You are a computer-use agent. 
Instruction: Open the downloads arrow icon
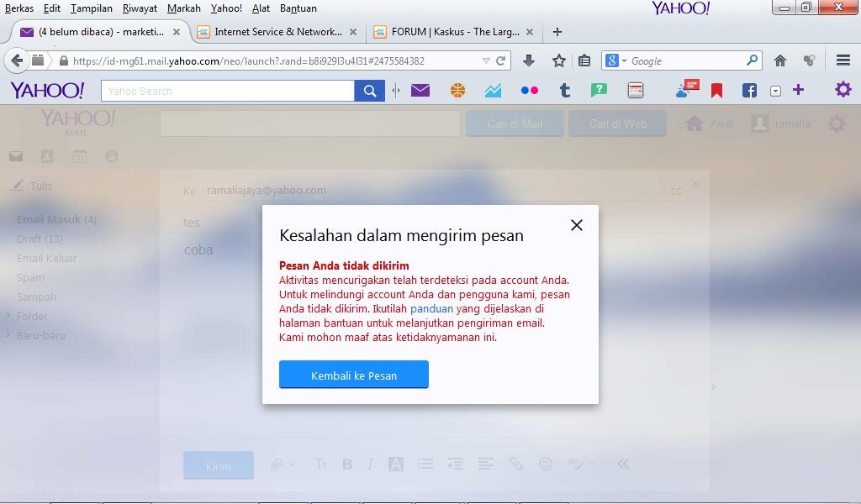(x=528, y=60)
